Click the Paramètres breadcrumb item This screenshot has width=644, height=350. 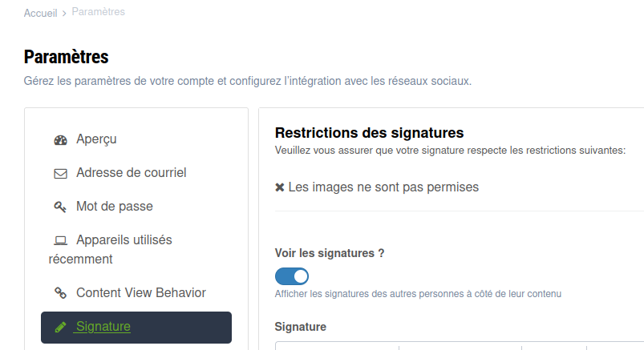pos(98,12)
